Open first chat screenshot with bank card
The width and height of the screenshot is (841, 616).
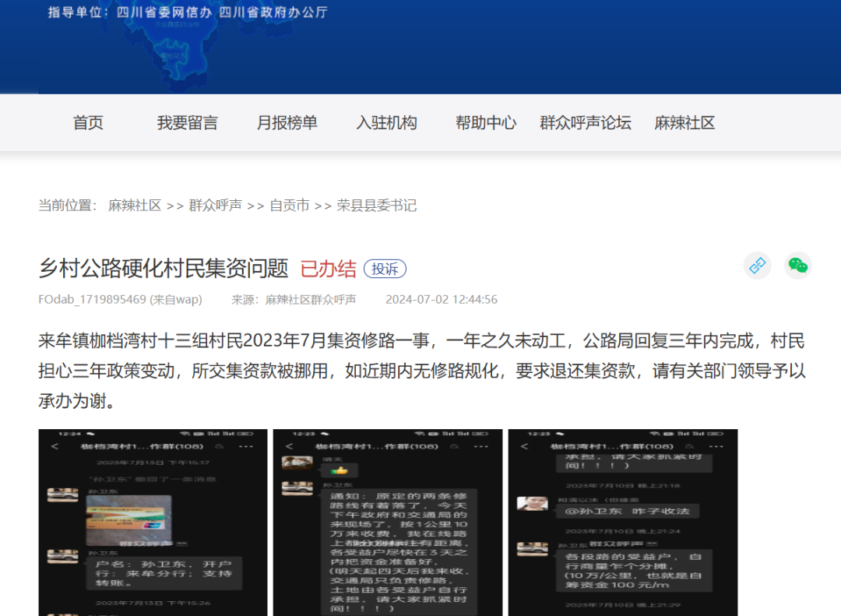(x=153, y=522)
